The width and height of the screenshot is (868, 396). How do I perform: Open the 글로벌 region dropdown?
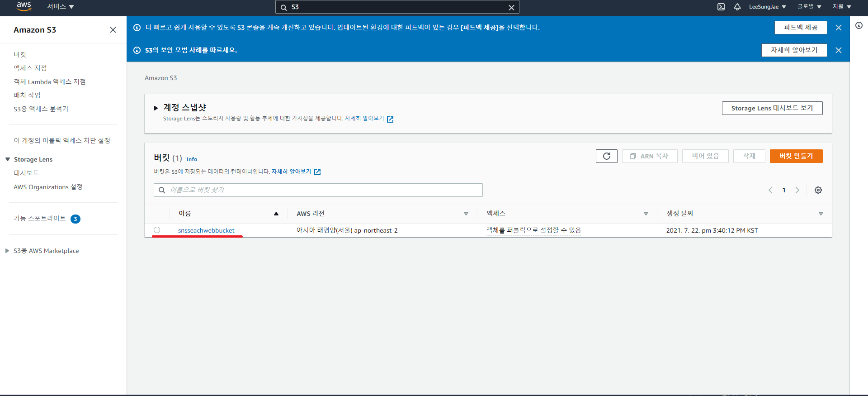[x=809, y=7]
